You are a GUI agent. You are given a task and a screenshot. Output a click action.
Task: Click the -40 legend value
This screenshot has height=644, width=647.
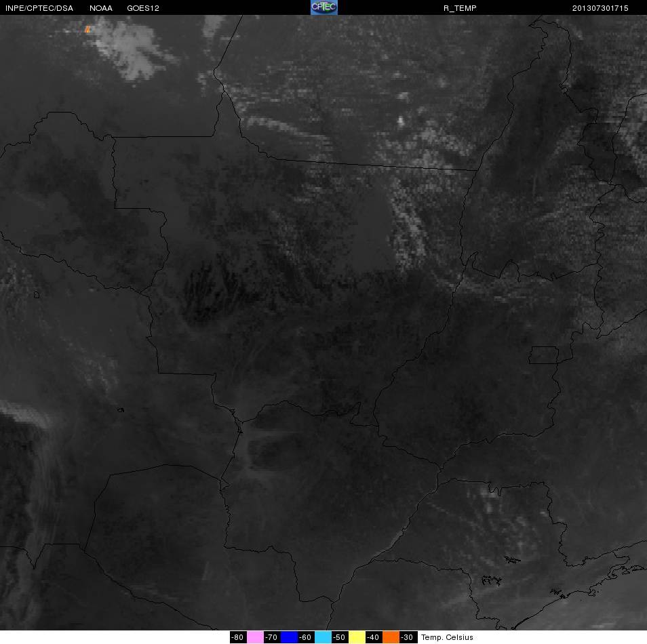tap(374, 637)
